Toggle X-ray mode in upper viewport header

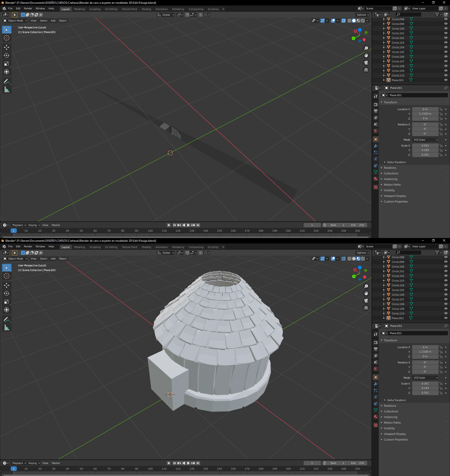click(x=344, y=21)
